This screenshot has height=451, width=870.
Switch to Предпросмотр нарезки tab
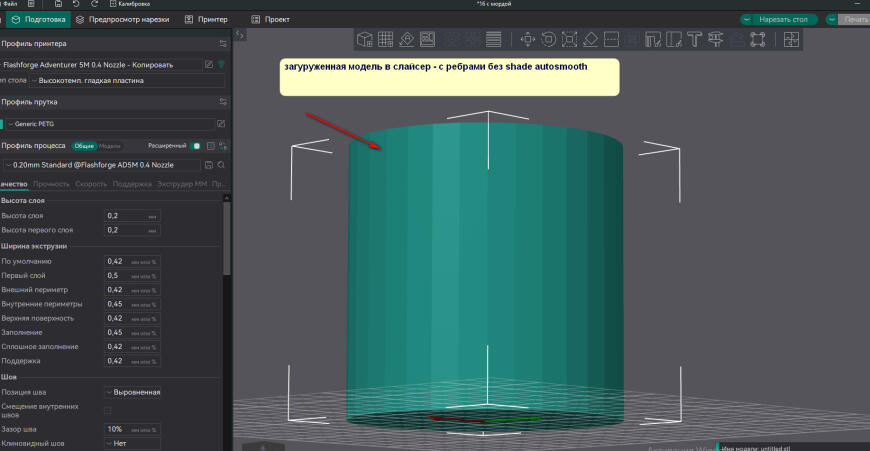click(122, 19)
